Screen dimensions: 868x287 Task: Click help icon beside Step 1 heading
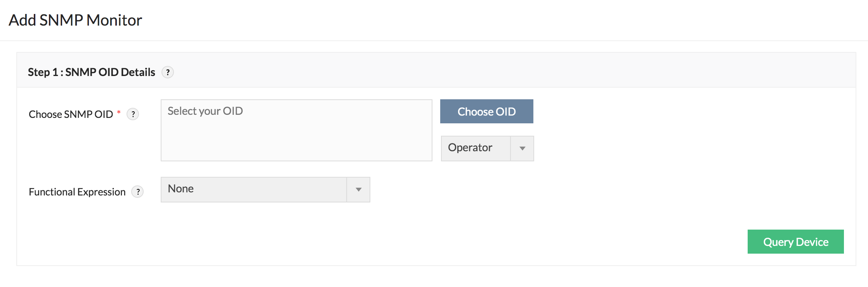(x=168, y=72)
